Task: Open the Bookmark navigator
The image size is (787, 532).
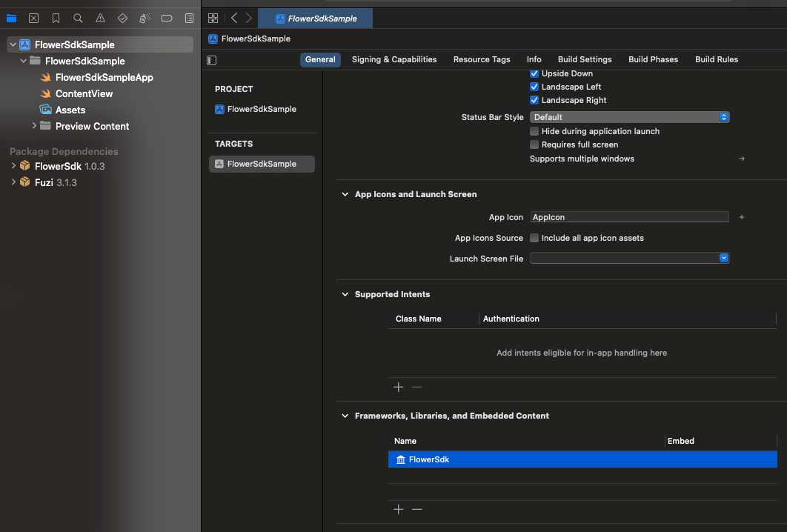Action: pyautogui.click(x=56, y=18)
